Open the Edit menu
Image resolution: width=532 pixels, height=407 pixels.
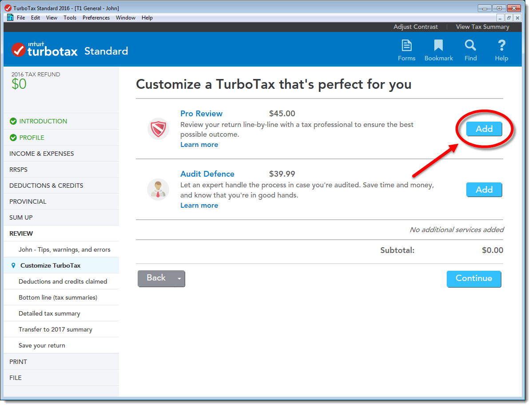coord(35,18)
